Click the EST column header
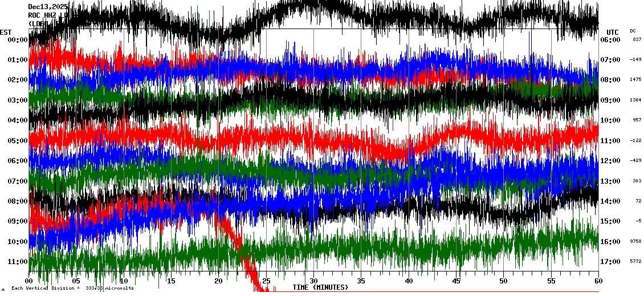 (x=6, y=32)
